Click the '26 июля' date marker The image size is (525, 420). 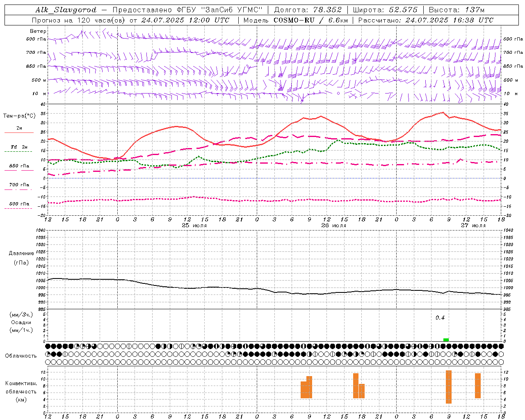334,226
